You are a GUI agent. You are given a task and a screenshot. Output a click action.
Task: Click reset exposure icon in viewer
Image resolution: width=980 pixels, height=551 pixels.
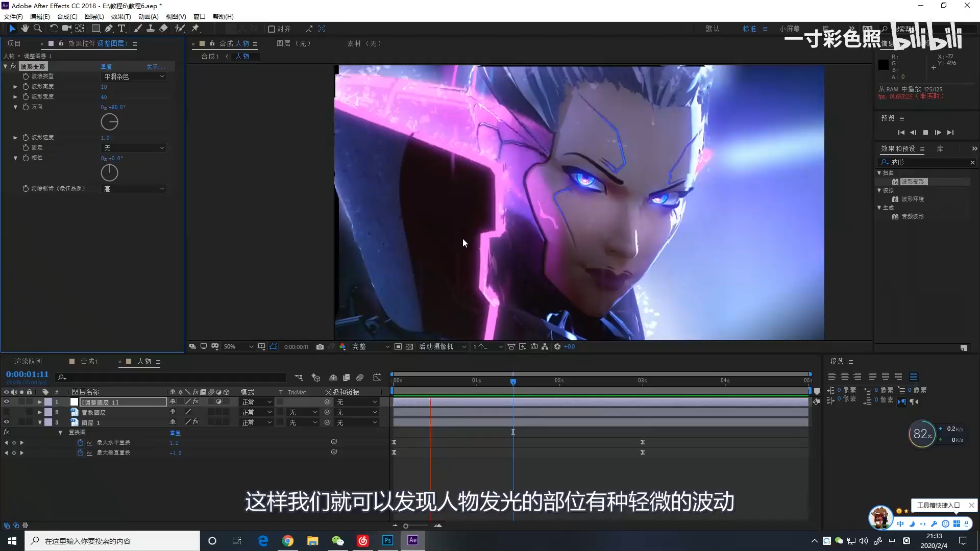click(x=557, y=346)
